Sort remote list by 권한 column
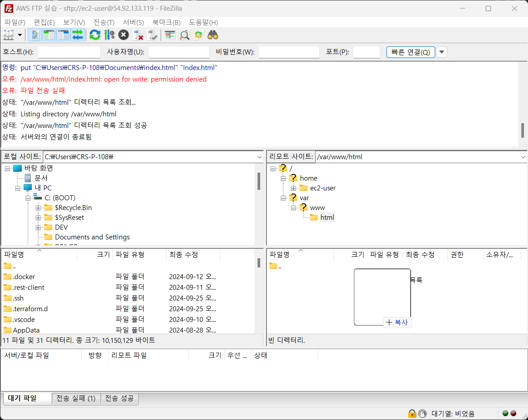This screenshot has height=420, width=528. [465, 255]
